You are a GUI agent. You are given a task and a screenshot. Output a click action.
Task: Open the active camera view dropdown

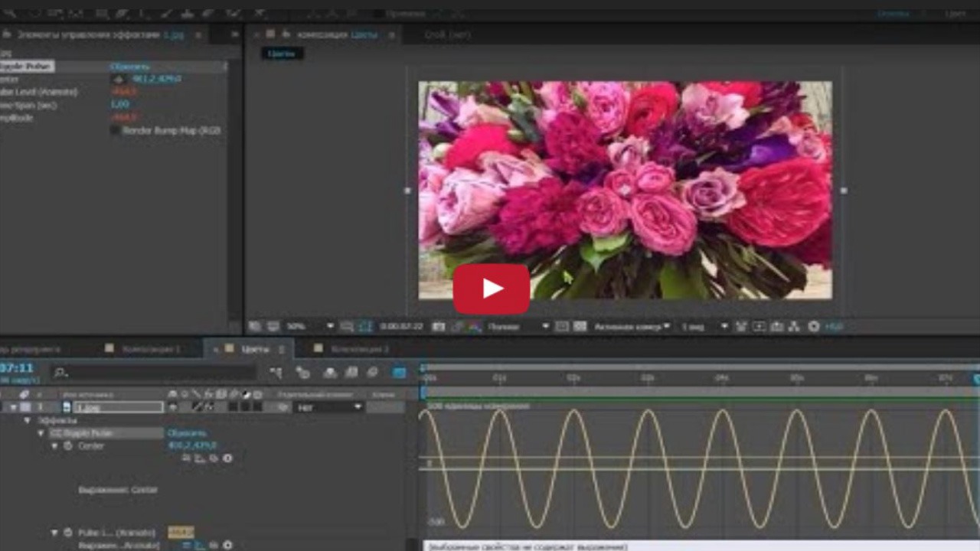(628, 327)
